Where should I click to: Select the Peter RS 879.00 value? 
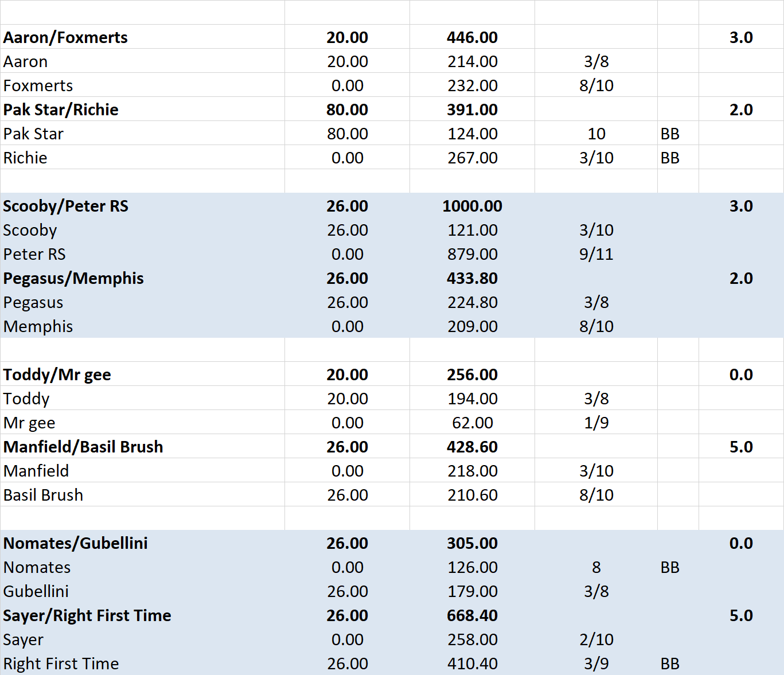pos(472,254)
